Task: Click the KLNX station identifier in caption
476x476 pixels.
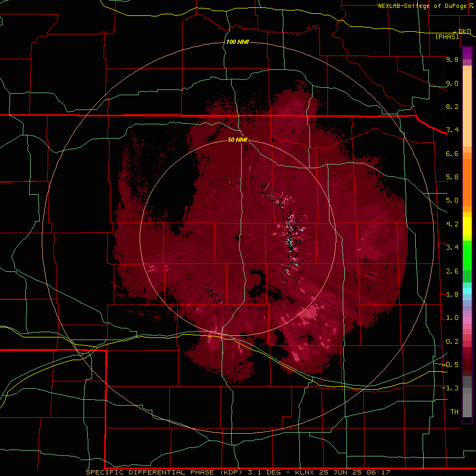Action: (305, 472)
